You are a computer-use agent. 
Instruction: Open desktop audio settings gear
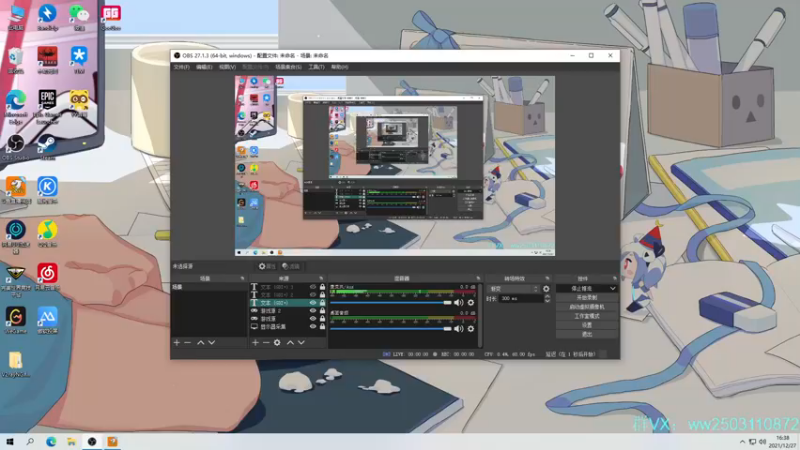pyautogui.click(x=471, y=329)
